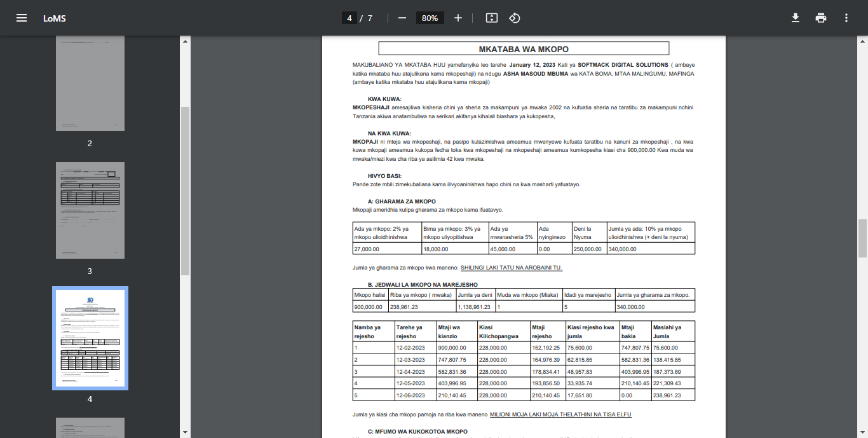Click the page number input field
The width and height of the screenshot is (868, 438).
click(x=349, y=18)
